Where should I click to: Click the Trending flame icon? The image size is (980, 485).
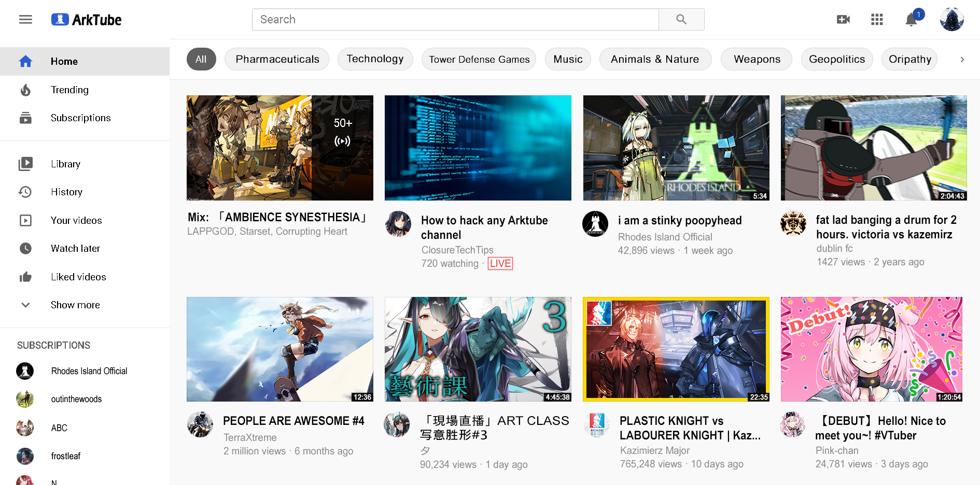click(x=25, y=90)
